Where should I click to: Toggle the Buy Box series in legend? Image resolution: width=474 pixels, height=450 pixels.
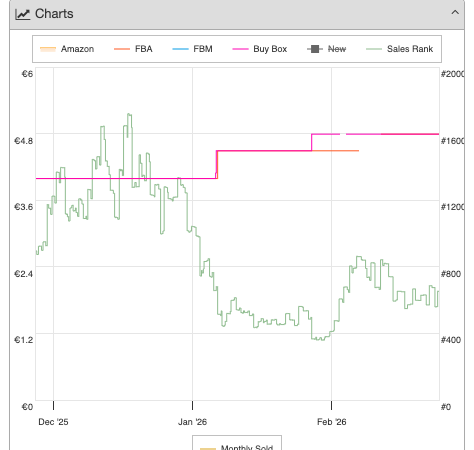[259, 49]
